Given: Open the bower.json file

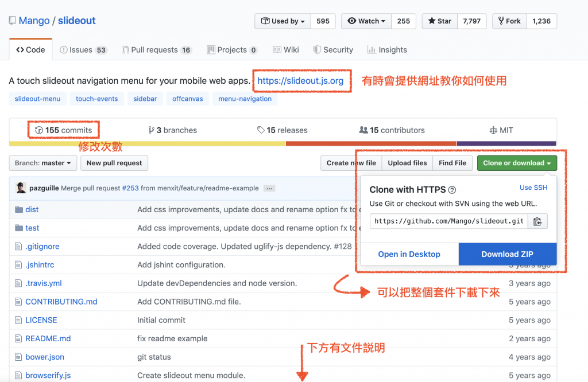Looking at the screenshot, I should click(45, 357).
